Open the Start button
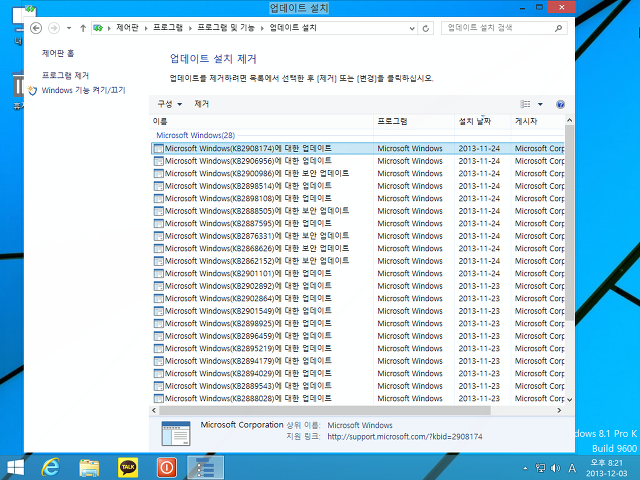The width and height of the screenshot is (640, 480). point(16,468)
